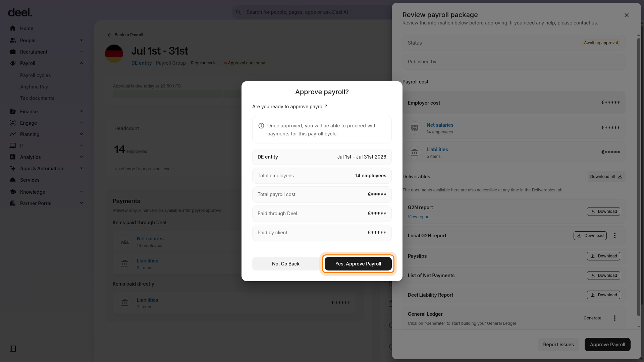The image size is (644, 362).
Task: Open Home via its house icon
Action: pyautogui.click(x=13, y=28)
